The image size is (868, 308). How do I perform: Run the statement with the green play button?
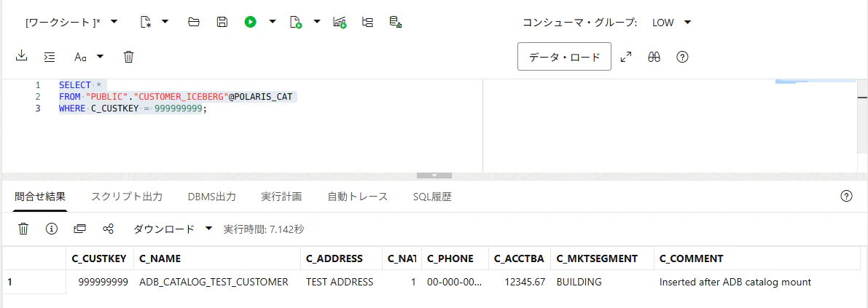pos(250,22)
